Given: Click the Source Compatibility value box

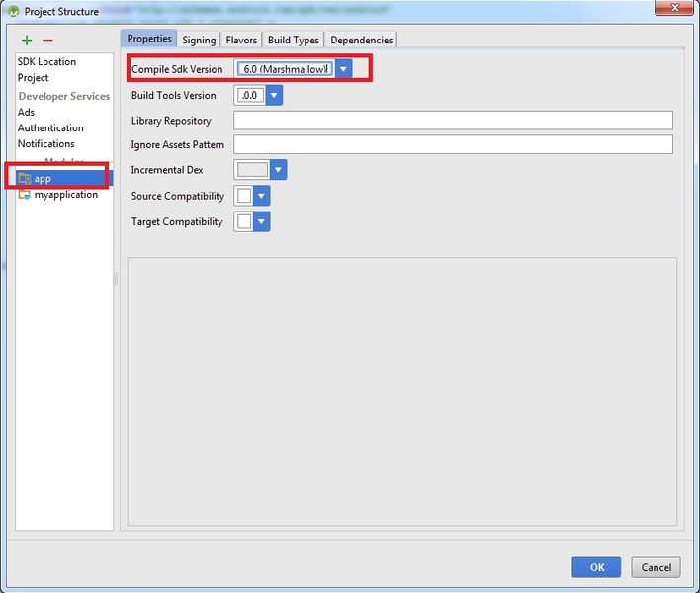Looking at the screenshot, I should 244,196.
